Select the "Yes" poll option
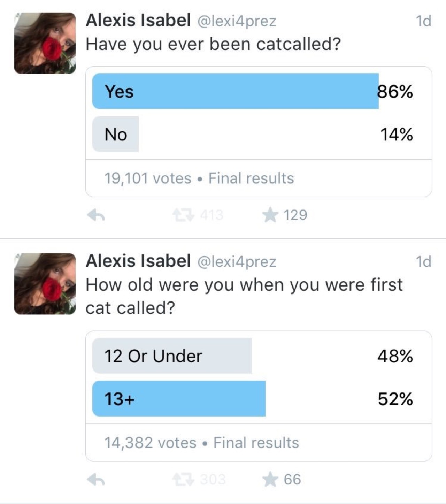 tap(235, 91)
